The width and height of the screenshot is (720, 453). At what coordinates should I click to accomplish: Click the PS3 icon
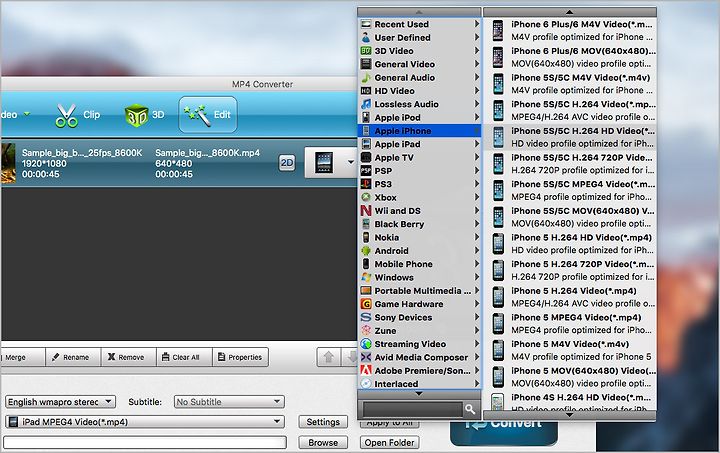click(366, 184)
